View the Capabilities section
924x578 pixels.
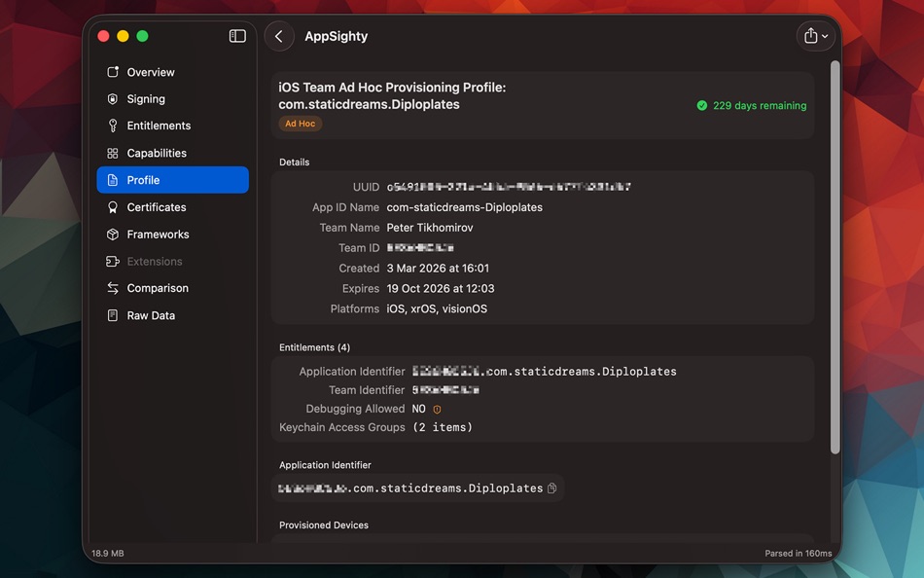(x=156, y=152)
